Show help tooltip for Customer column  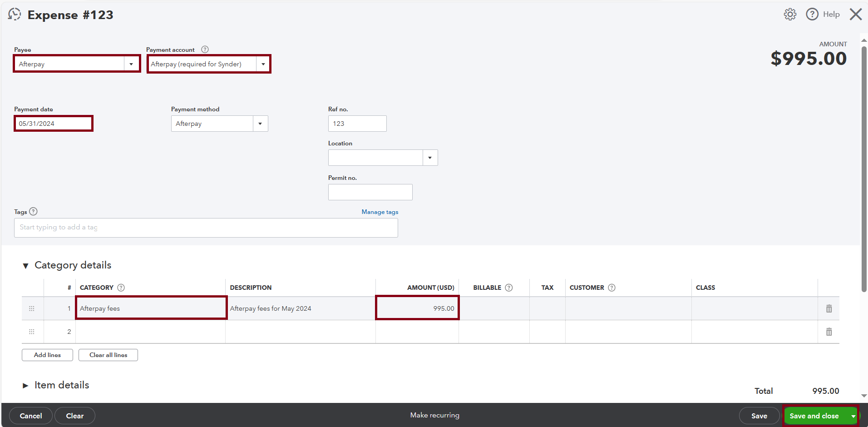612,288
